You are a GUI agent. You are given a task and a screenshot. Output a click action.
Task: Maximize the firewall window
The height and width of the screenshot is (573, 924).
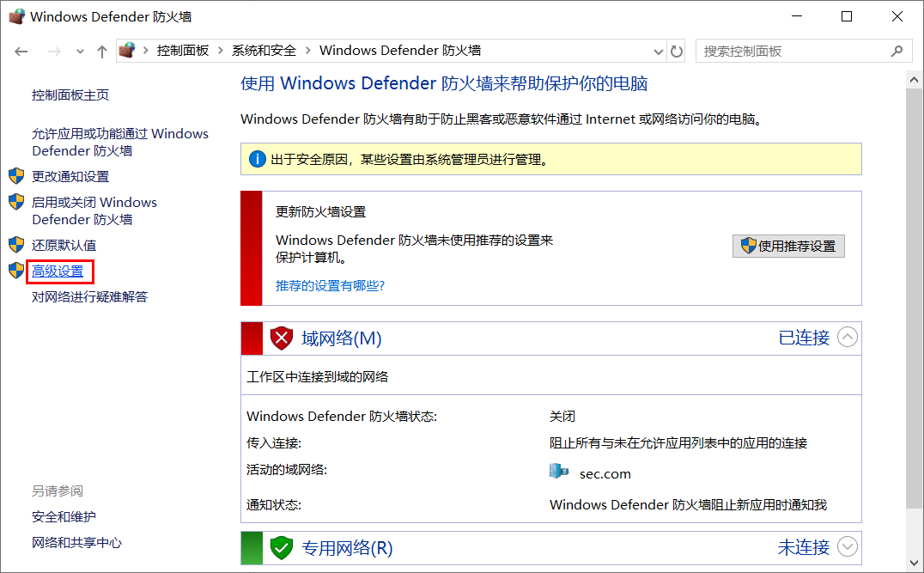coord(847,16)
